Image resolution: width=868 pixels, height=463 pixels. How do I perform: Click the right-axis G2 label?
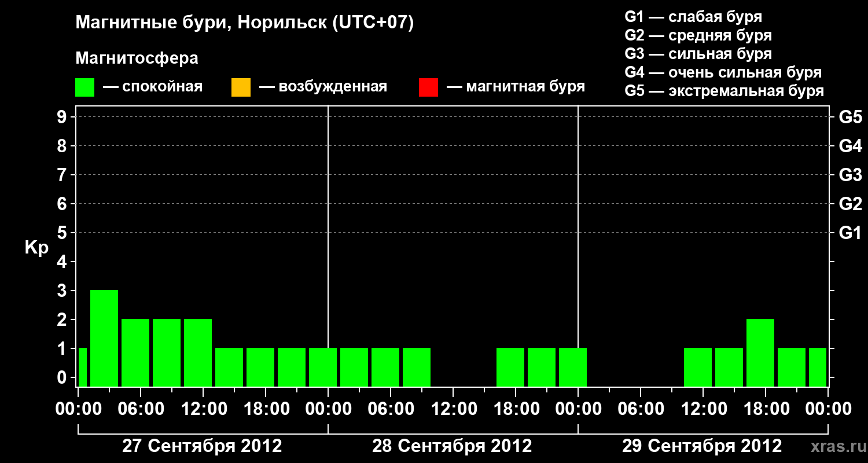tap(850, 204)
